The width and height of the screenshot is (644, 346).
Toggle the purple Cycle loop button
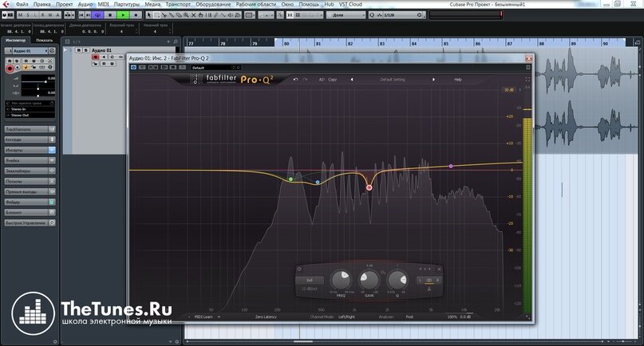pos(97,15)
